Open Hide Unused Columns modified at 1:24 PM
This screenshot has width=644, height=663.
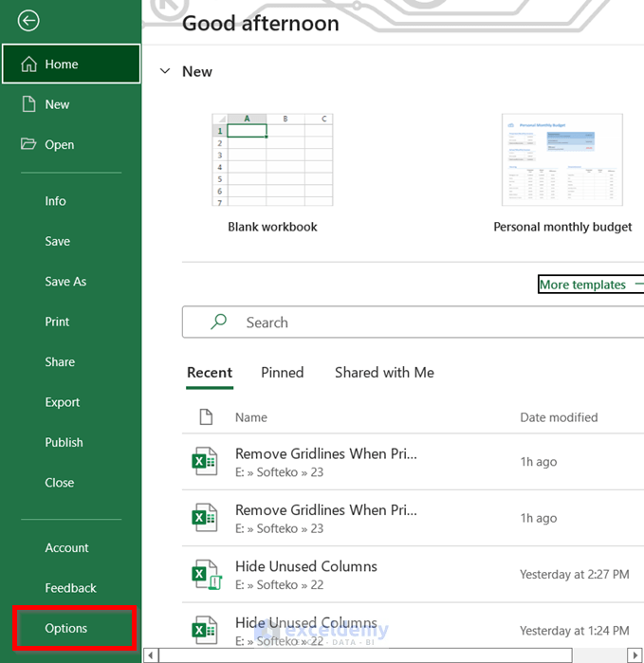tap(414, 626)
